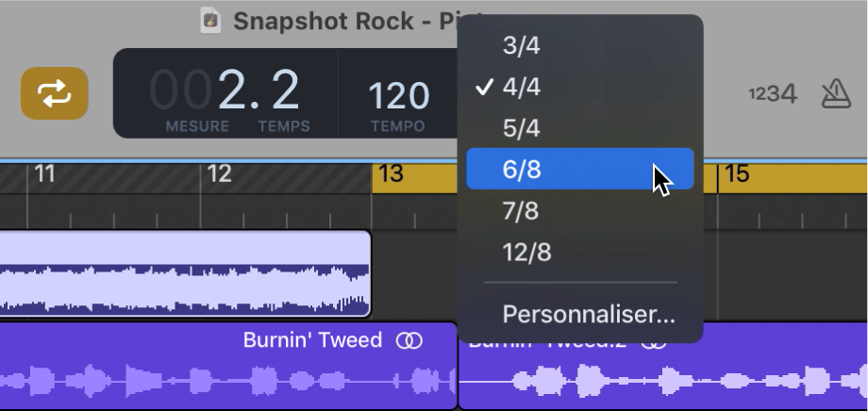Click the document icon beside Snapshot Rock
This screenshot has width=868, height=411.
coord(212,20)
